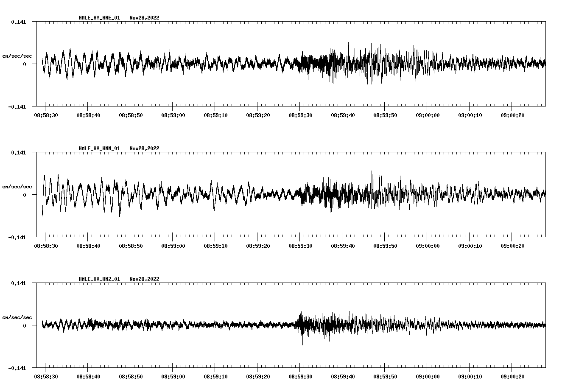This screenshot has height=392, width=576.
Task: Click the cm/sec/sec unit label of HNZ plot
Action: pyautogui.click(x=17, y=317)
